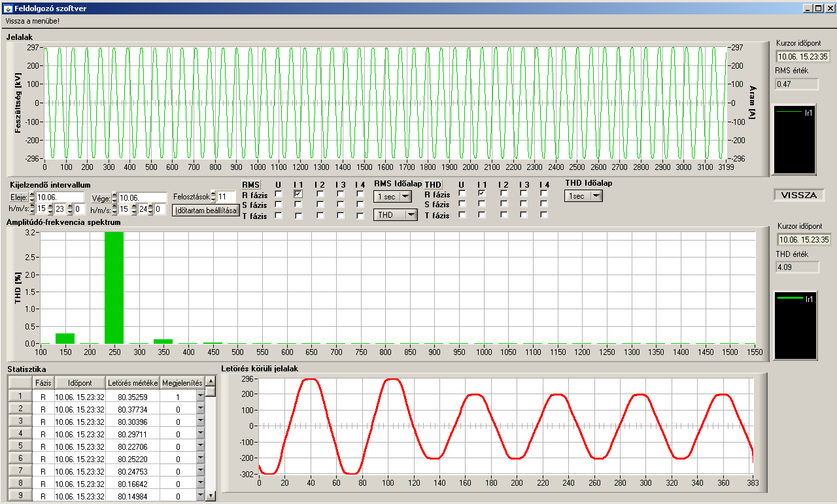Click the value 80.14984 in the table
This screenshot has height=504, width=837.
[x=133, y=496]
